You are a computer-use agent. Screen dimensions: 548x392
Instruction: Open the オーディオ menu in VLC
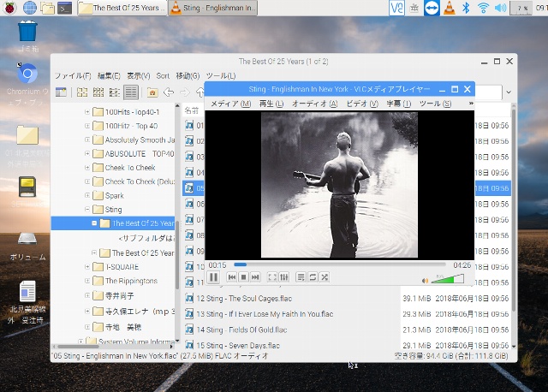(x=314, y=104)
